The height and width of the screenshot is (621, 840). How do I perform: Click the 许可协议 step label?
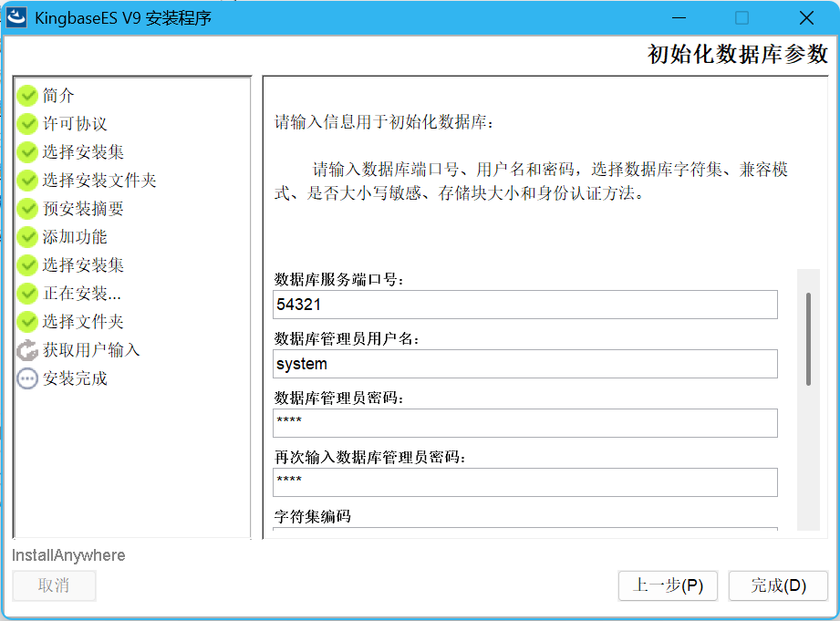coord(75,124)
